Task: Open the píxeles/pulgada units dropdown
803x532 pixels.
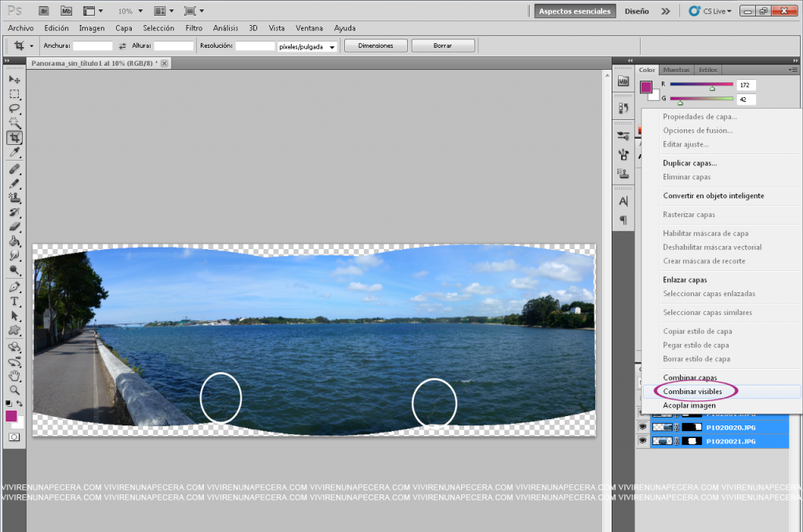Action: (307, 46)
